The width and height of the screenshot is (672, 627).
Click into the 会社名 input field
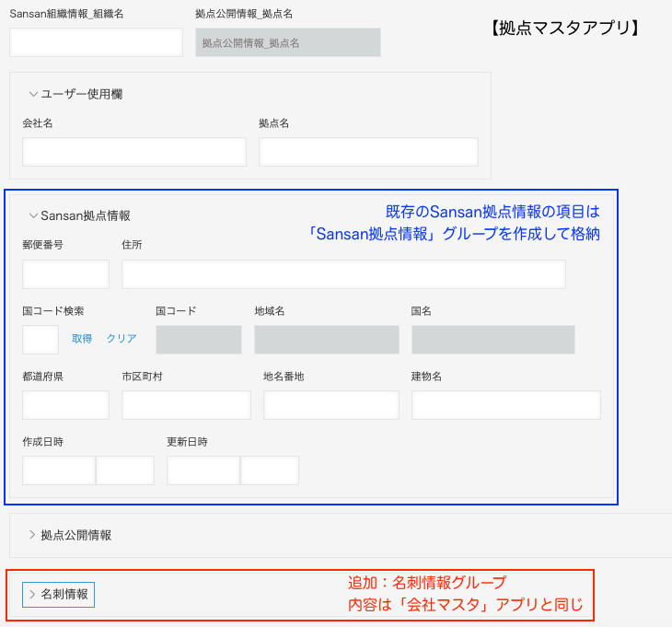(134, 152)
